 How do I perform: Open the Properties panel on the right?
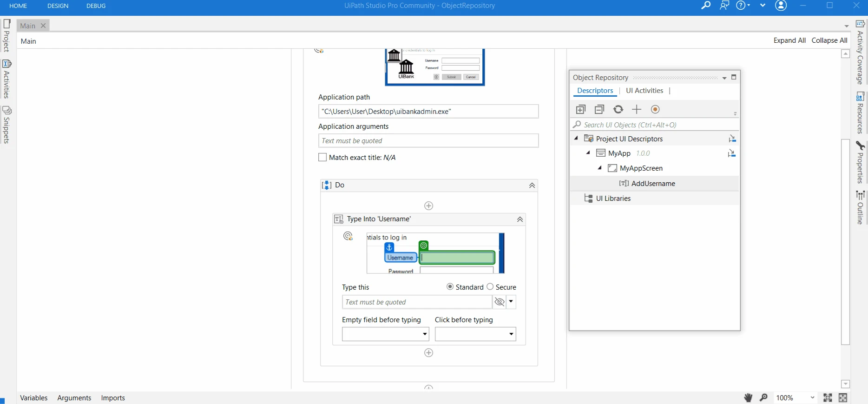(x=860, y=162)
